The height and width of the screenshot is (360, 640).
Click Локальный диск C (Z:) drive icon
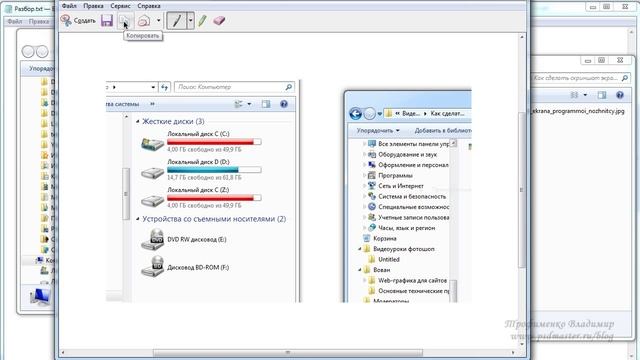(152, 200)
